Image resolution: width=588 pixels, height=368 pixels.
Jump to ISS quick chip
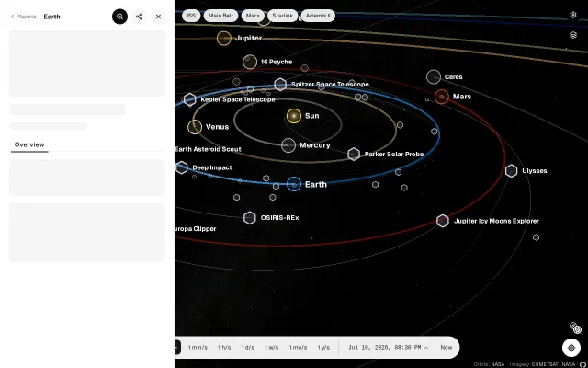coord(191,16)
